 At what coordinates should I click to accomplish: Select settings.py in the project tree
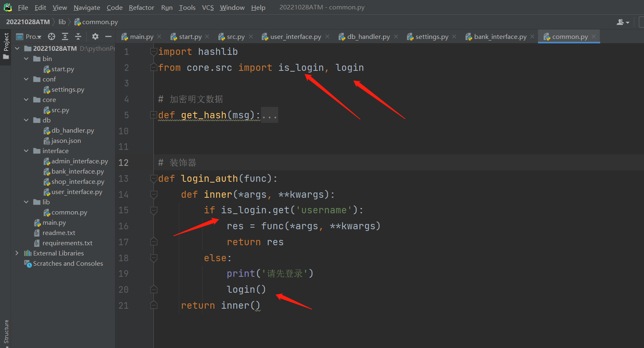tap(68, 90)
